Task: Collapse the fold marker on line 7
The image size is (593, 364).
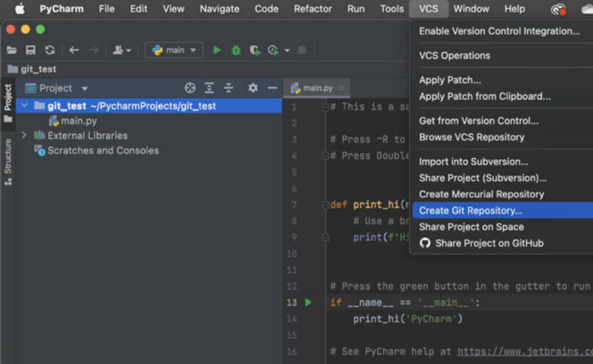Action: click(325, 205)
